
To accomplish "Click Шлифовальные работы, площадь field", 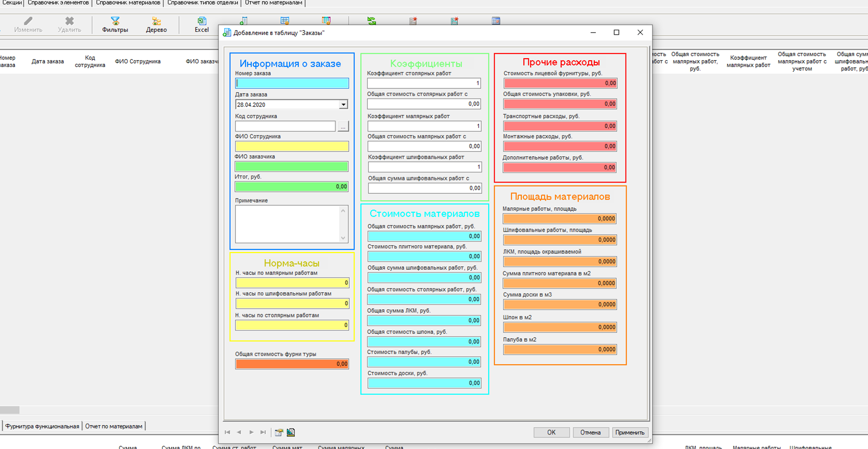I will (560, 240).
